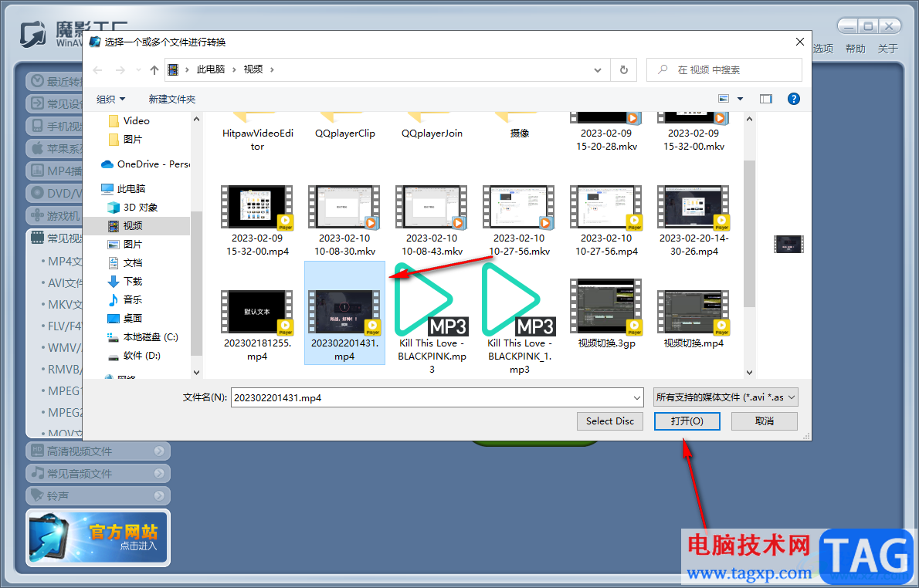Select 2023-02-09 15-32-00.mkv file

tap(694, 133)
